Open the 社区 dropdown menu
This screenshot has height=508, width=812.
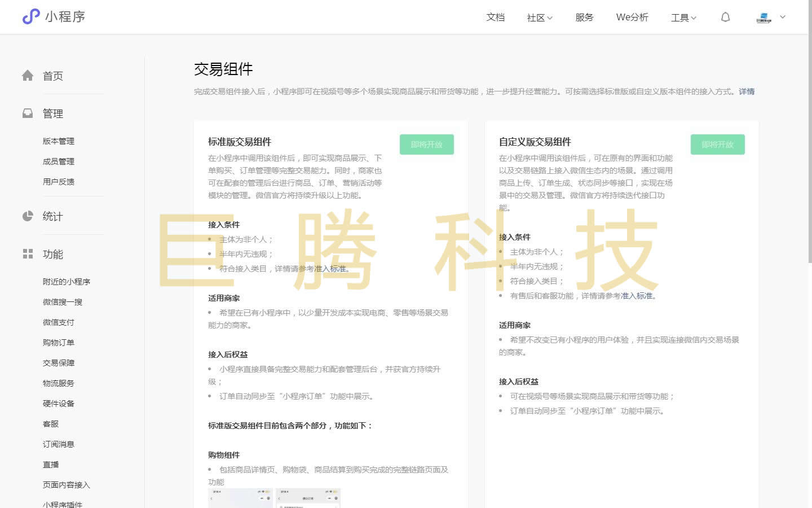(x=540, y=17)
